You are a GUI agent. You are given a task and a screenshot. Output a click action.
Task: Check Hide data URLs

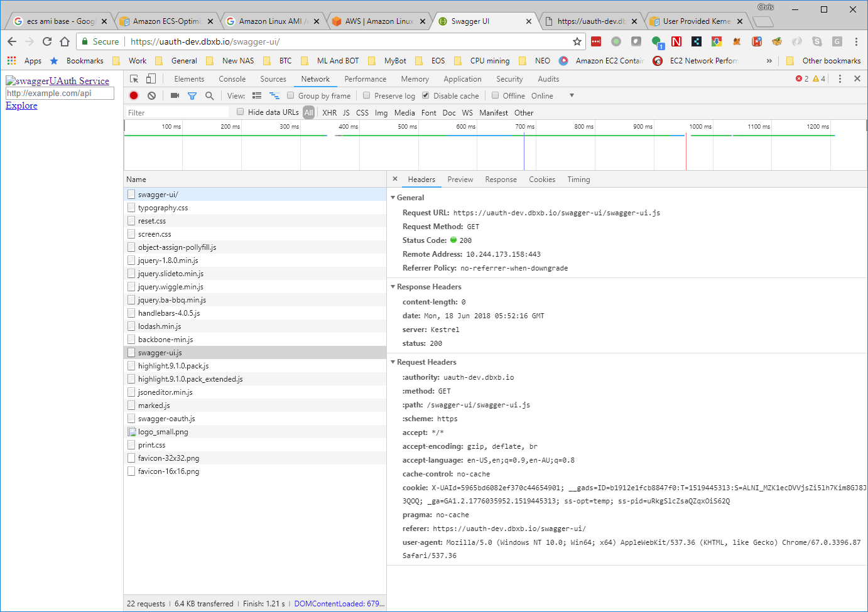click(240, 112)
